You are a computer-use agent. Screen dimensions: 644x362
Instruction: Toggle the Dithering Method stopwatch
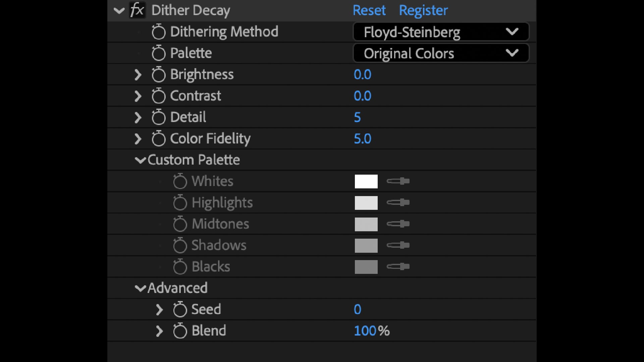tap(158, 32)
